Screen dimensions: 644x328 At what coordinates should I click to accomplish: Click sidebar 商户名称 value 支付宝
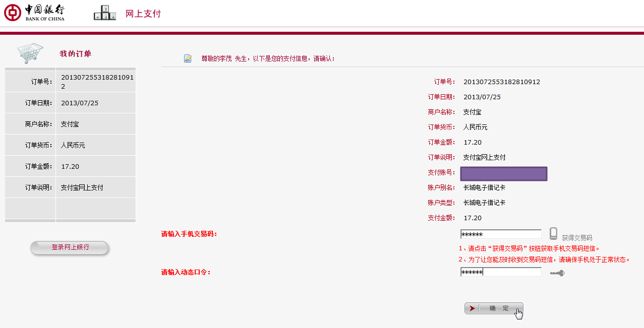70,124
